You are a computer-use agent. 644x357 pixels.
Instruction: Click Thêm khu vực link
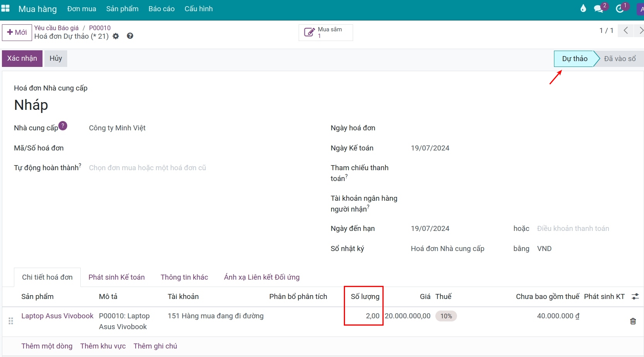pyautogui.click(x=103, y=346)
